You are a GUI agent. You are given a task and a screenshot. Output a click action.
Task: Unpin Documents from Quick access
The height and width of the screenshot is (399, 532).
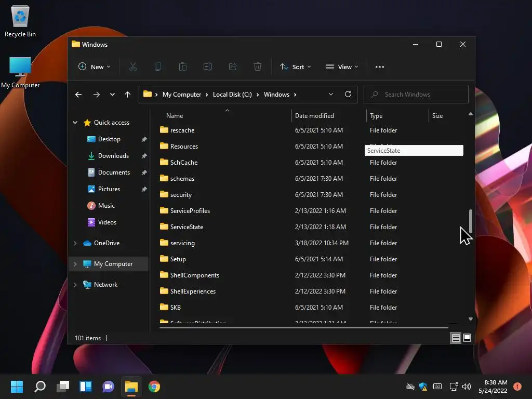coord(144,172)
